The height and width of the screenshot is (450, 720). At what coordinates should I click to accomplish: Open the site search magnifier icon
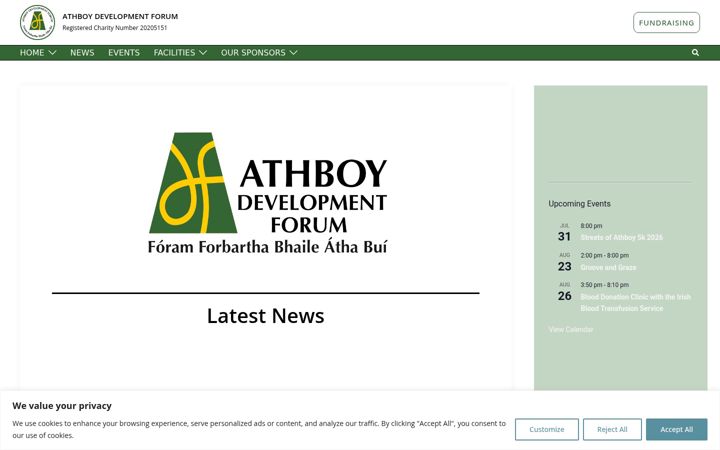pos(695,52)
